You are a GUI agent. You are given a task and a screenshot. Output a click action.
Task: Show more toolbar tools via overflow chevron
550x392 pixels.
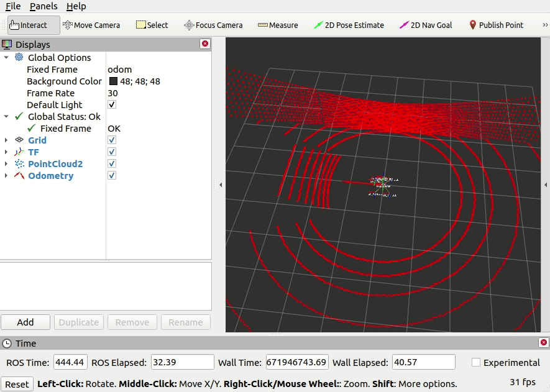(x=545, y=25)
